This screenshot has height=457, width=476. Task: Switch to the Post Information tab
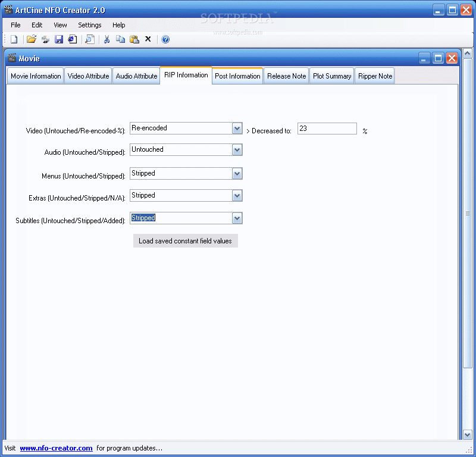[237, 76]
